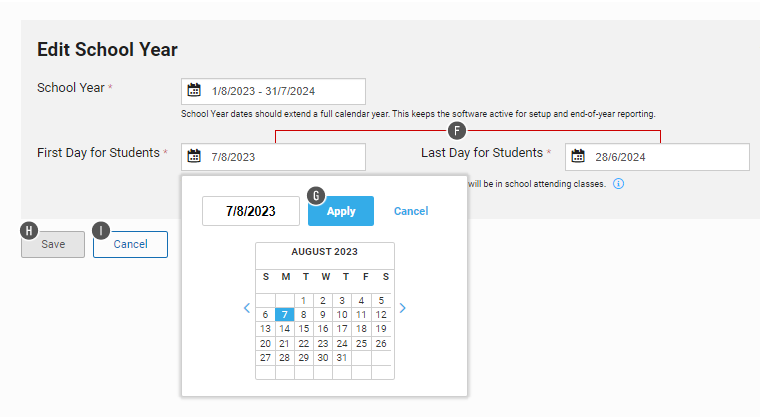
Task: Click the Last Day for Students calendar icon
Action: (x=578, y=156)
